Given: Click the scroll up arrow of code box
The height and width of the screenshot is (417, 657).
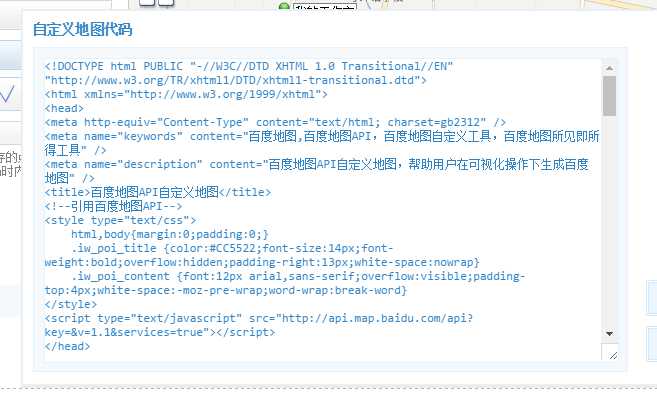Looking at the screenshot, I should pyautogui.click(x=609, y=68).
